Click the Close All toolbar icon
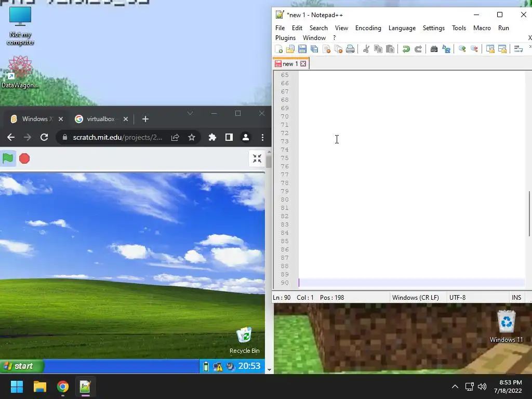This screenshot has height=399, width=532. click(x=338, y=49)
